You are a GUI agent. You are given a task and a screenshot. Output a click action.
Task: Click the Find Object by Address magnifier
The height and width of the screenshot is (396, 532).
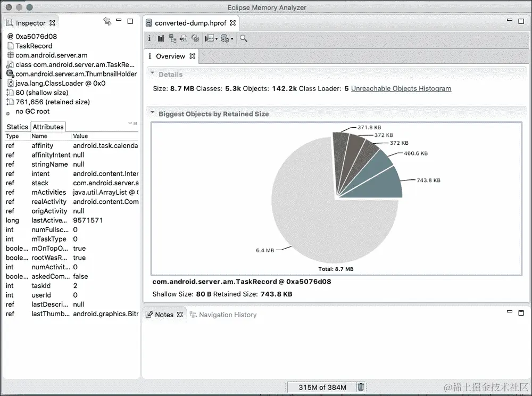tap(244, 38)
